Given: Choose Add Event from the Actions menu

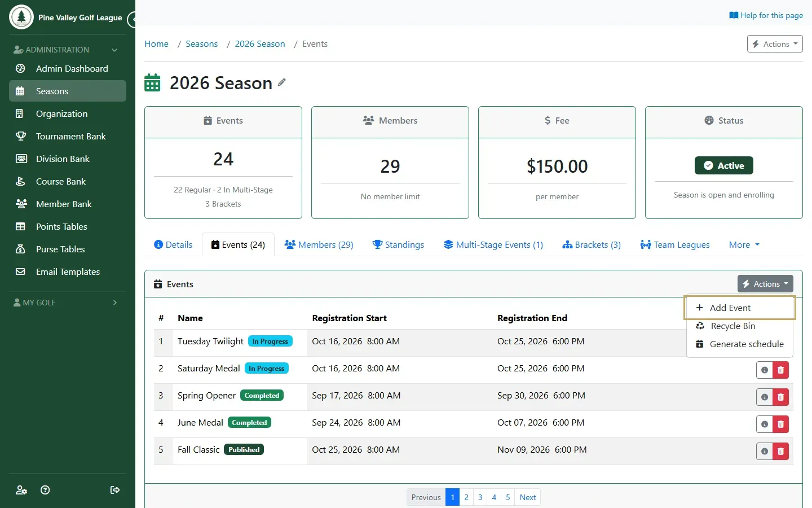Looking at the screenshot, I should point(740,308).
